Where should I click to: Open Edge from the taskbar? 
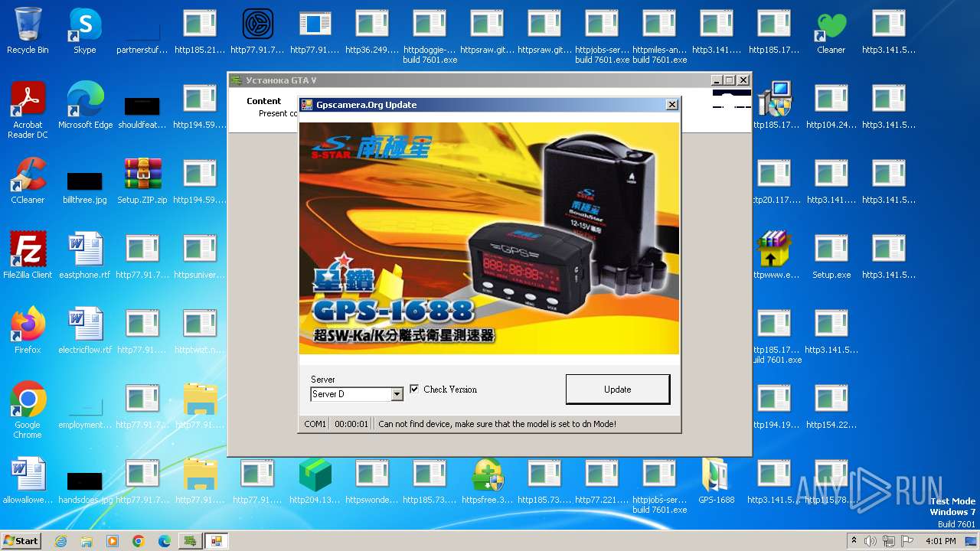165,541
